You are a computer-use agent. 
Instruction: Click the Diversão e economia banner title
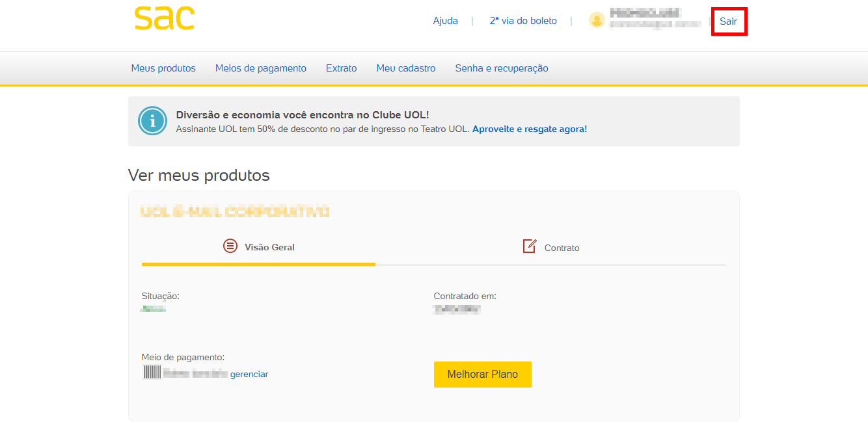303,115
